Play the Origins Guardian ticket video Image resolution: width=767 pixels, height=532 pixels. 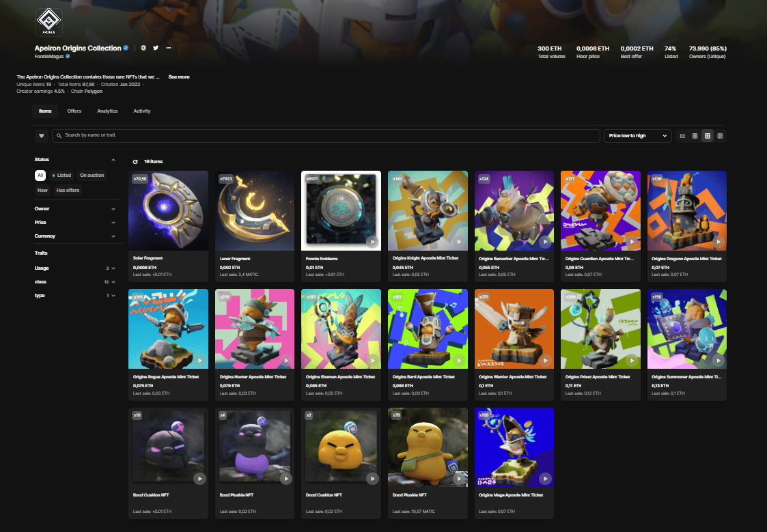(632, 242)
